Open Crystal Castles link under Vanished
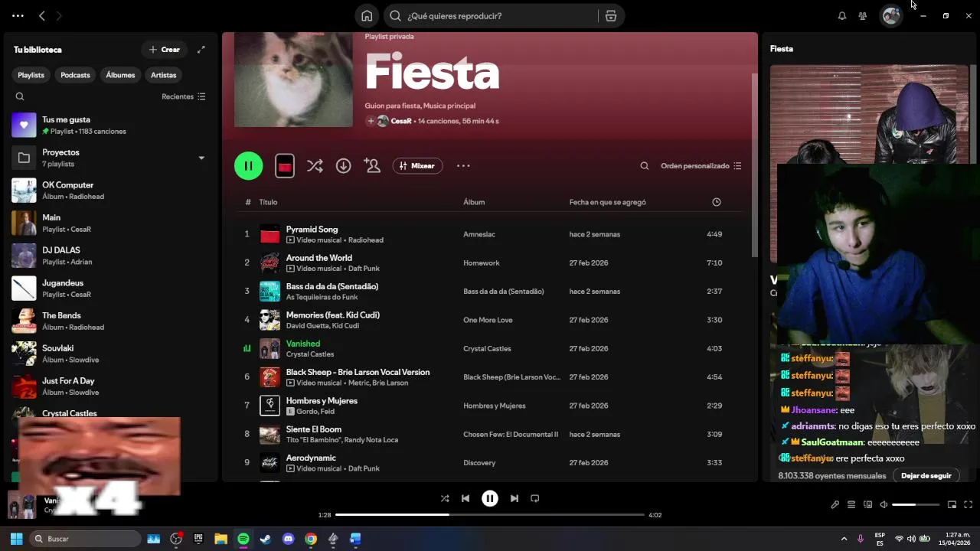The width and height of the screenshot is (980, 551). pyautogui.click(x=310, y=354)
